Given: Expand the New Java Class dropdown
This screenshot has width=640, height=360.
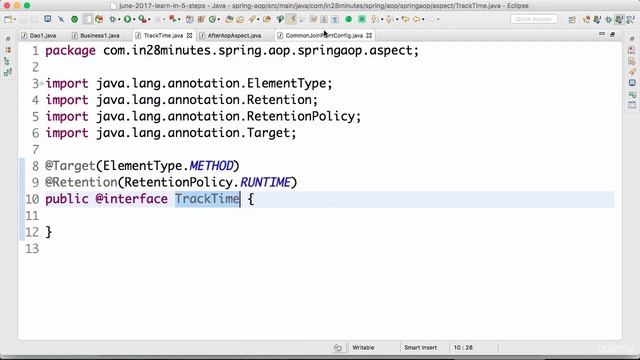Looking at the screenshot, I should pyautogui.click(x=218, y=19).
